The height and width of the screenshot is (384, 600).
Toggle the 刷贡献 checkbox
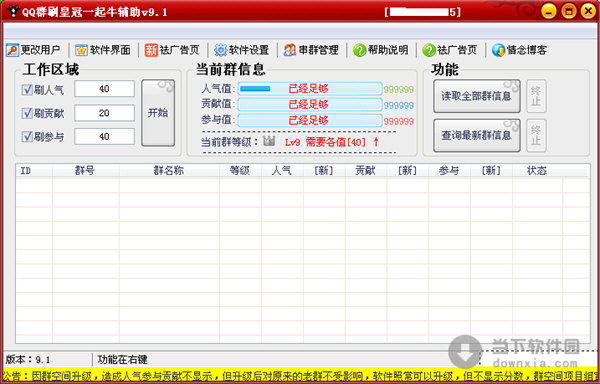point(27,113)
